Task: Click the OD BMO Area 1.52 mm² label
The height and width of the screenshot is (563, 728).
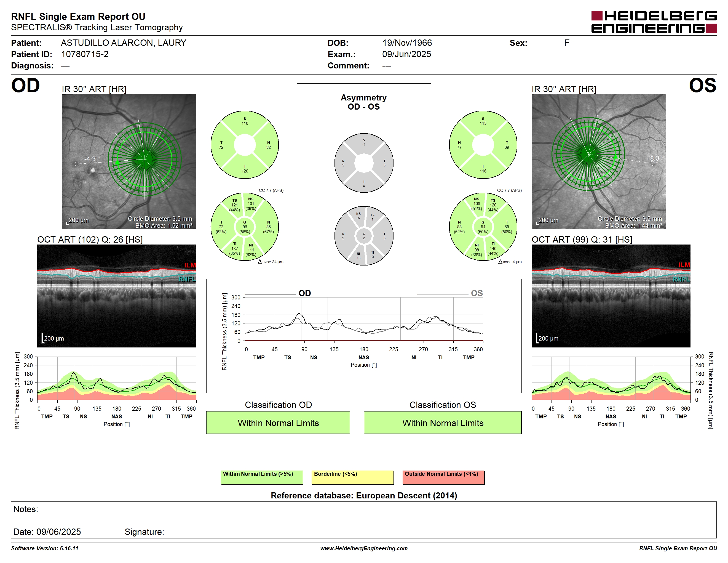Action: (164, 226)
